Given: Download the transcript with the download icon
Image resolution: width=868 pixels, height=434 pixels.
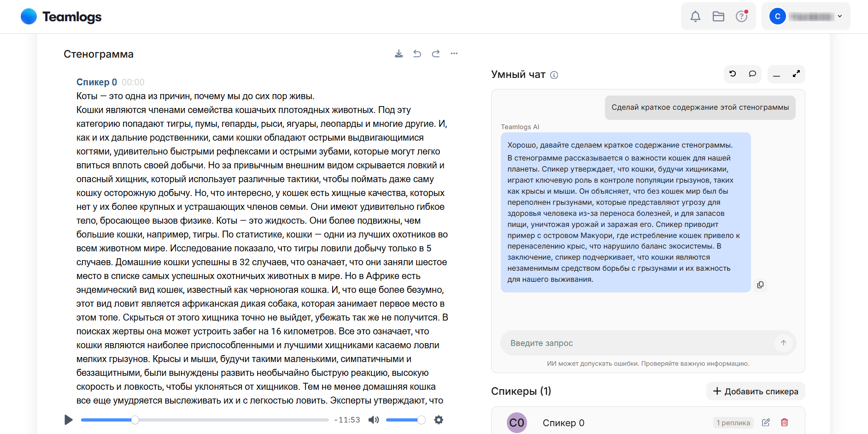Looking at the screenshot, I should [x=399, y=54].
